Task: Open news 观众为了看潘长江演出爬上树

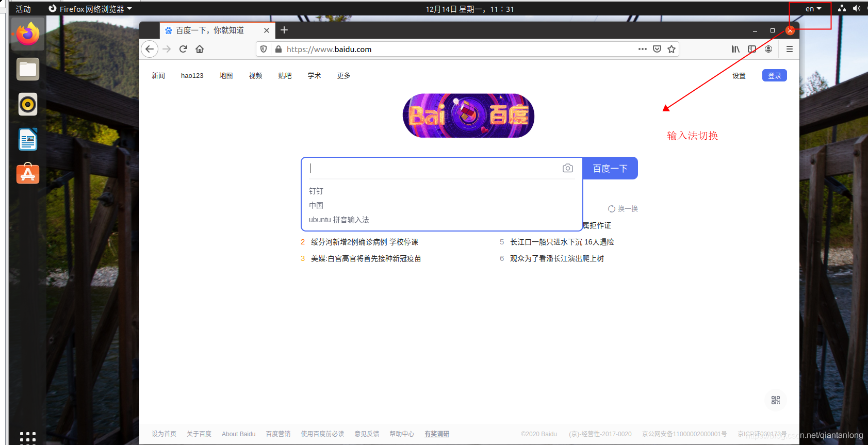Action: click(x=556, y=258)
